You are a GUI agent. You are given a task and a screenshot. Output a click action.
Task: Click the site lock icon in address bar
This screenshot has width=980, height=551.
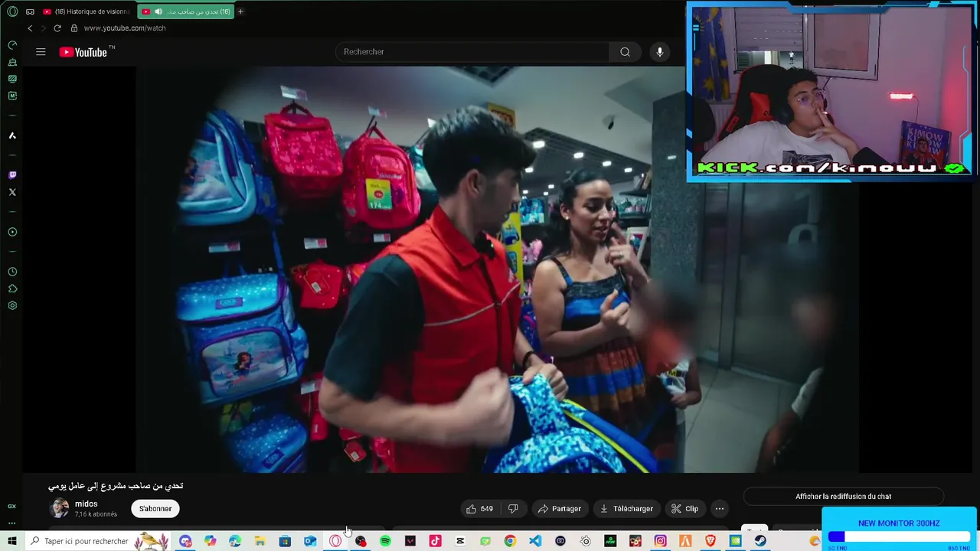pyautogui.click(x=74, y=28)
